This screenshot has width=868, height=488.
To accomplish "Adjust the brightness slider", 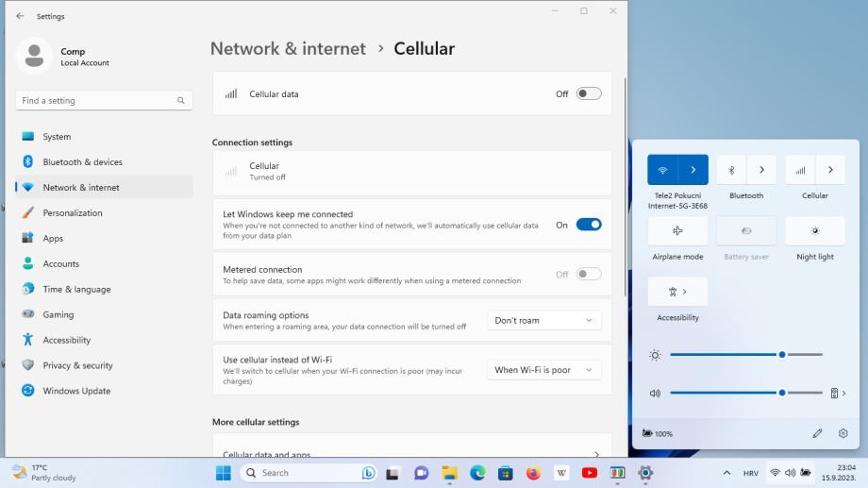I will click(x=746, y=355).
